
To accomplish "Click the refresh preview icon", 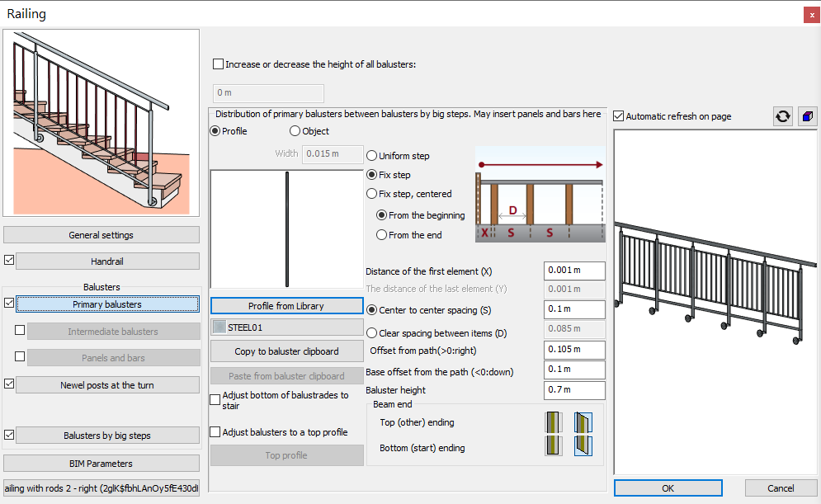I will coord(782,116).
